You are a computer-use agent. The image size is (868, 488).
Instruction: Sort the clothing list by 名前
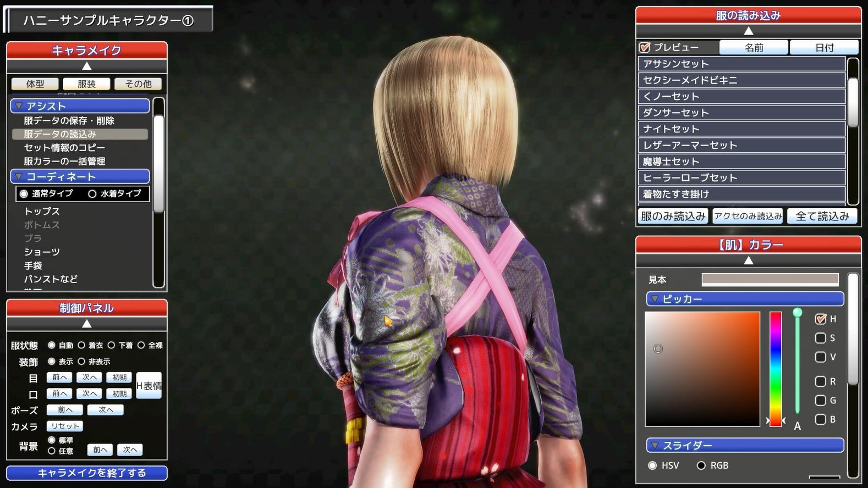pos(754,47)
